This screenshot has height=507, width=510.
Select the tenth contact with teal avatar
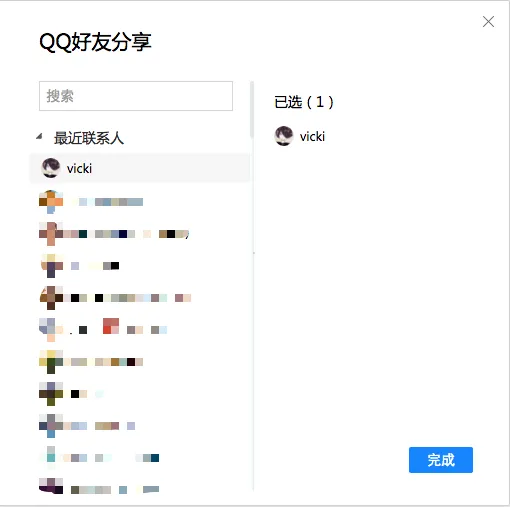click(140, 458)
